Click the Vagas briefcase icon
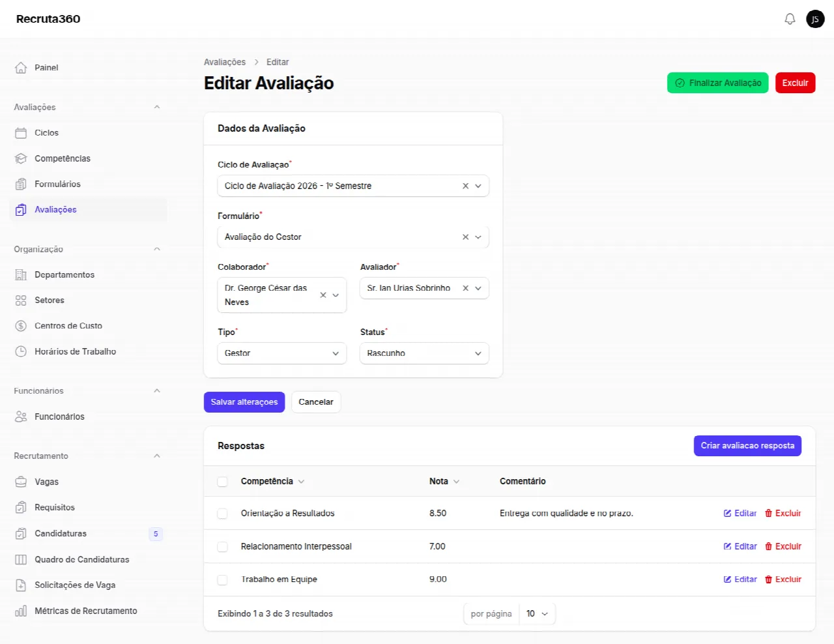 [21, 482]
